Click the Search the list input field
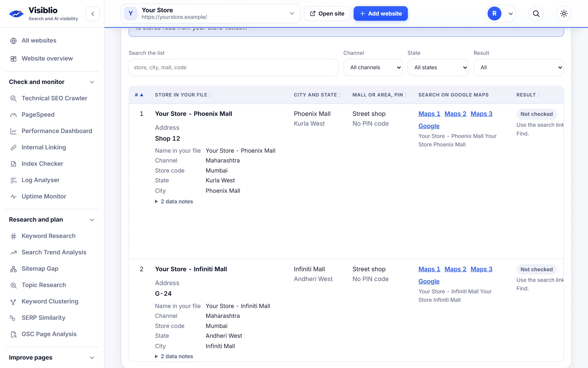Image resolution: width=588 pixels, height=368 pixels. tap(233, 67)
